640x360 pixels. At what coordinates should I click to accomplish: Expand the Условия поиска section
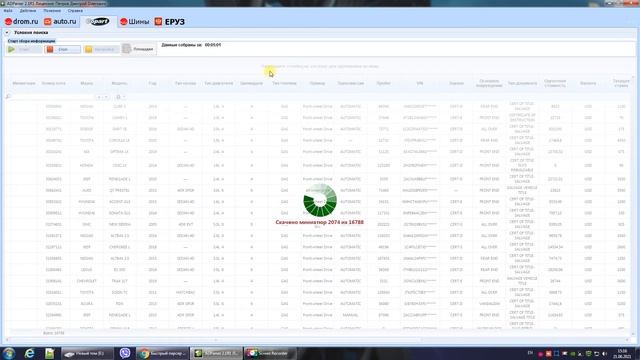[x=7, y=32]
